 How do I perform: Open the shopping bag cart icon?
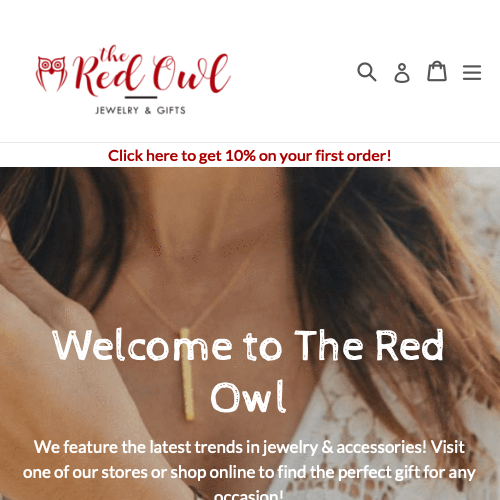pyautogui.click(x=437, y=71)
